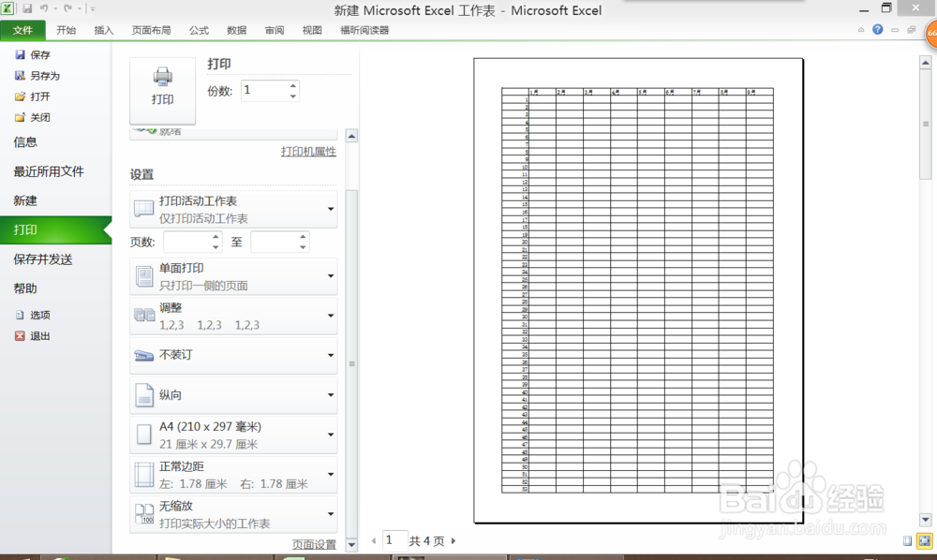Open the 页面设置 (Page Setup) link
The height and width of the screenshot is (560, 937).
pyautogui.click(x=314, y=544)
